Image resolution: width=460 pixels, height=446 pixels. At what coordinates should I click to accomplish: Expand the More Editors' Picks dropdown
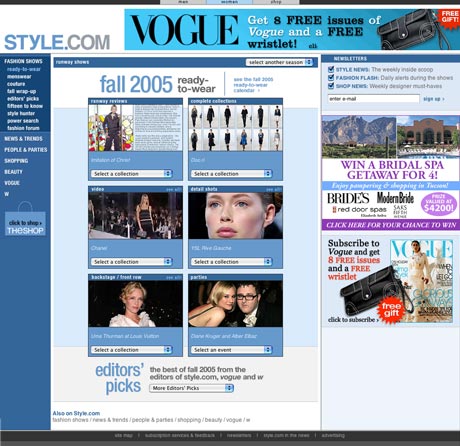[192, 388]
